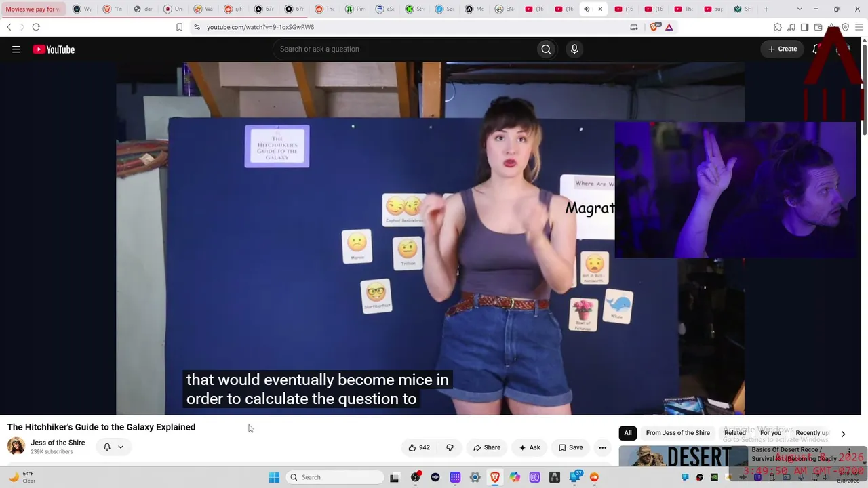Image resolution: width=868 pixels, height=488 pixels.
Task: Select the All filter chip
Action: point(628,433)
